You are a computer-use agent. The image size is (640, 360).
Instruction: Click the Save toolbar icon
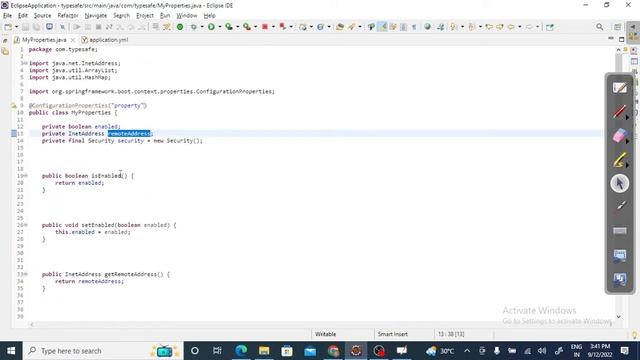25,27
